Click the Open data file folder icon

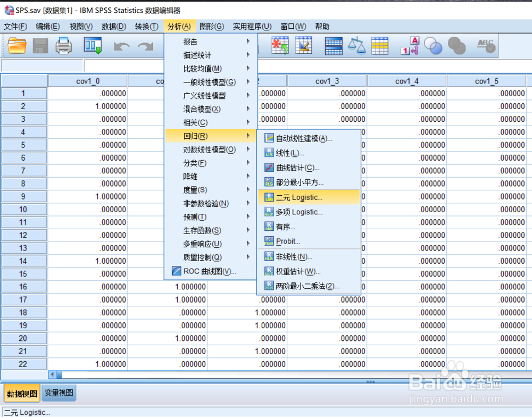(17, 46)
